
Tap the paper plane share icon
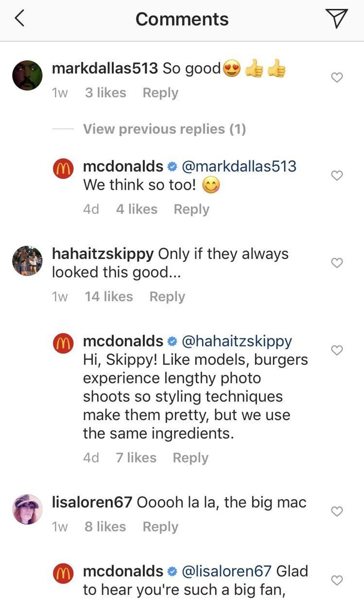(337, 18)
